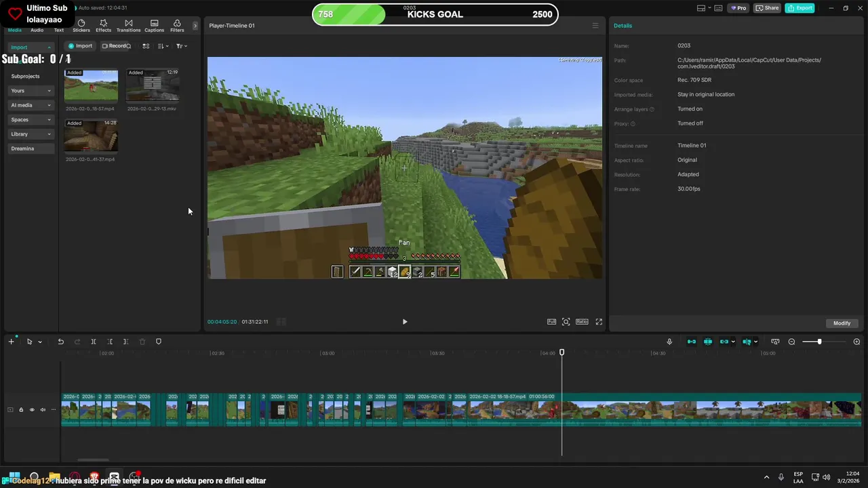Viewport: 868px width, 488px height.
Task: Click the snapshot focus icon in player
Action: point(566,322)
